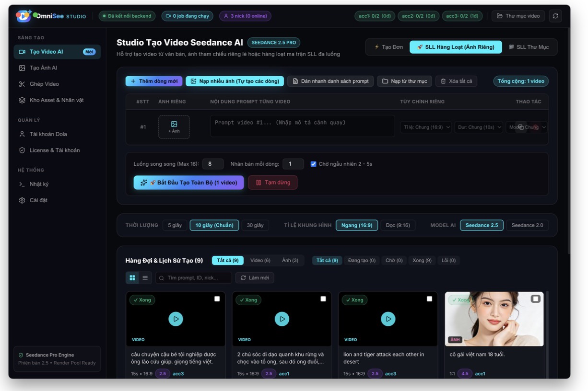Toggle Chờ ngẫu nhiên 2 - 5s checkbox
Screen dimensions: 588x391
click(313, 164)
